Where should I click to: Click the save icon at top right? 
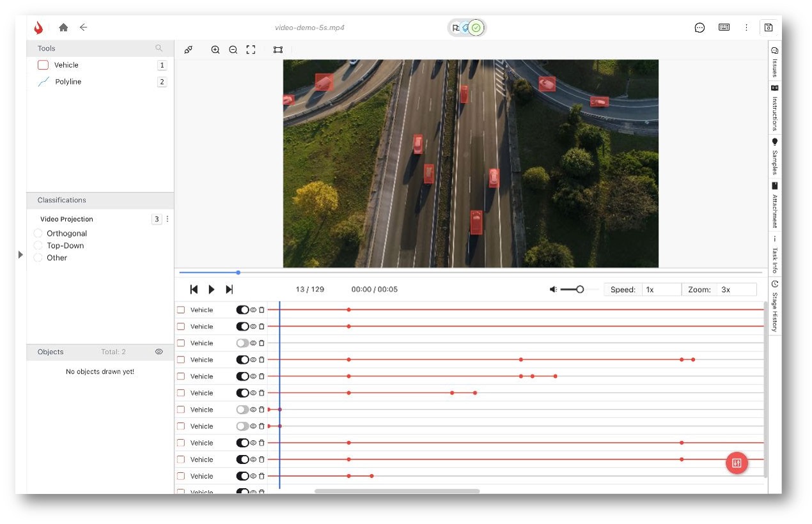[x=768, y=27]
